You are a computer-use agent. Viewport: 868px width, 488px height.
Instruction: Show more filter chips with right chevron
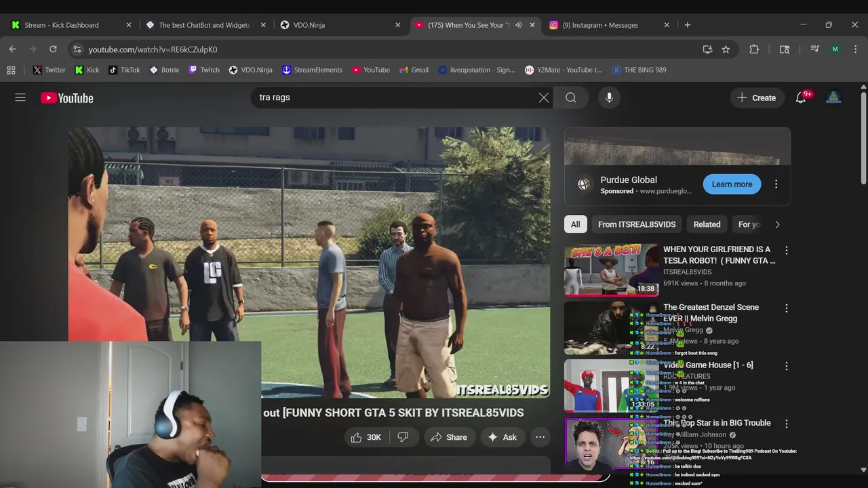pos(777,224)
